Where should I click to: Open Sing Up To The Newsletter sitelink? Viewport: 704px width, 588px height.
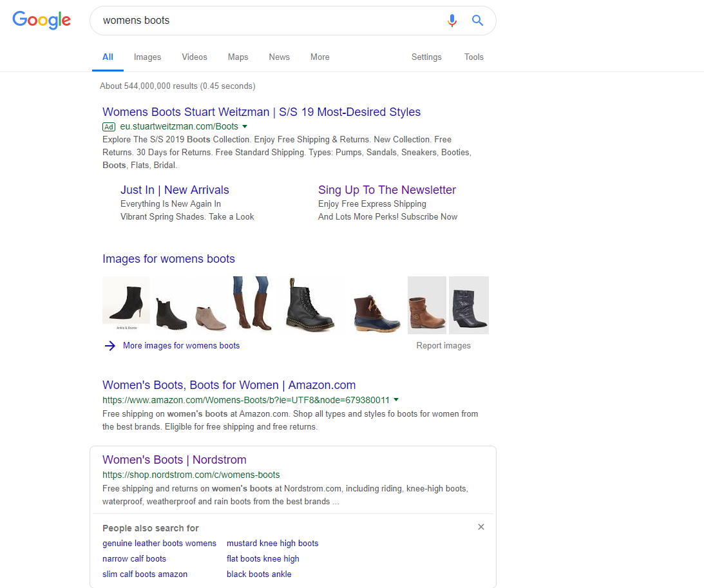387,190
